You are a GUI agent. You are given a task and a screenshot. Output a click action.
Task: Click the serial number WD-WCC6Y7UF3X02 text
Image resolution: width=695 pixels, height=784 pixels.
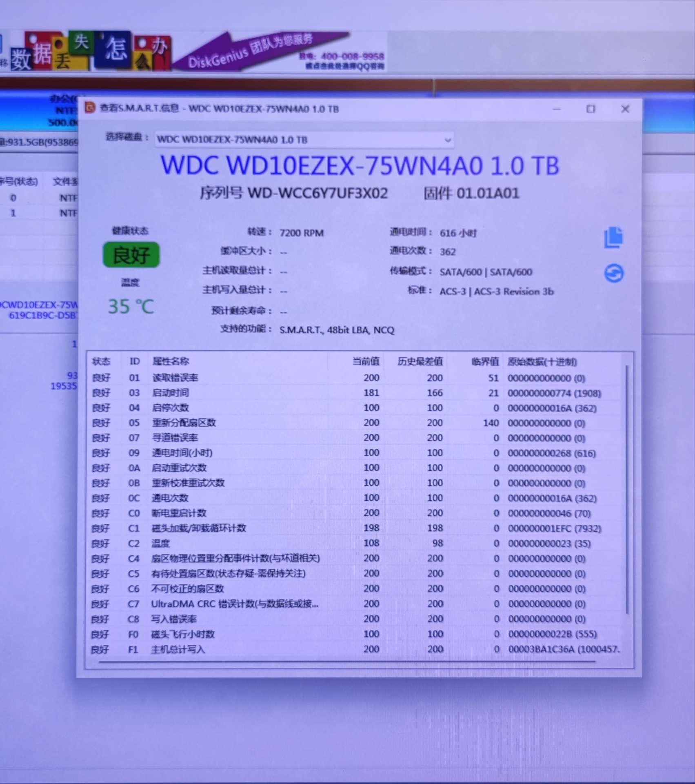tap(318, 193)
